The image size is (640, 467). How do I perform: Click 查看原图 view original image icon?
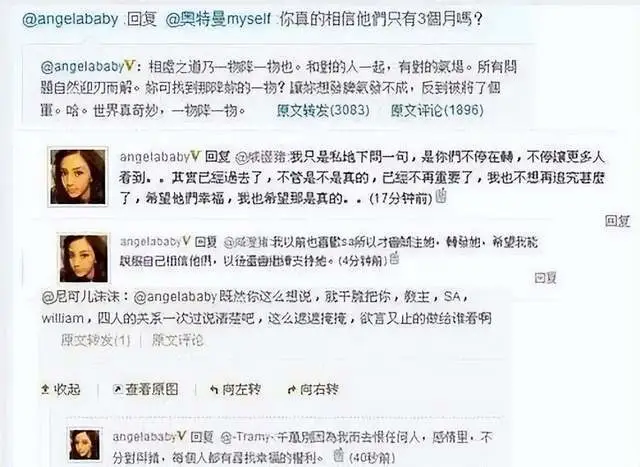[118, 389]
